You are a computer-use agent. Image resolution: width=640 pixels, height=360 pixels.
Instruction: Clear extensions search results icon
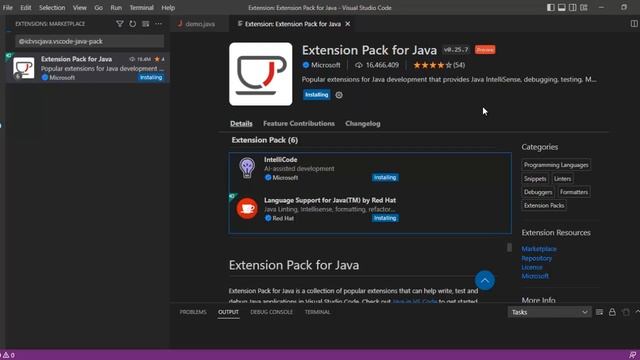(x=146, y=24)
